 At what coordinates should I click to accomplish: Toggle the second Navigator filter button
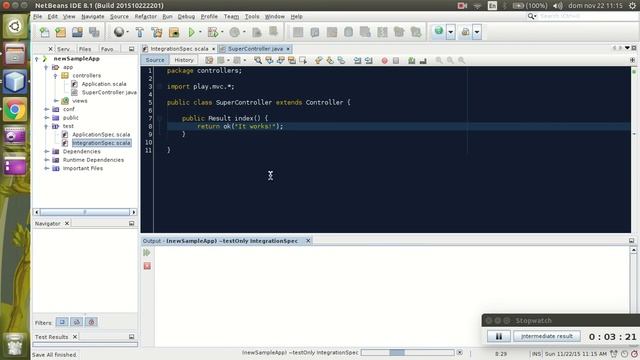(77, 322)
